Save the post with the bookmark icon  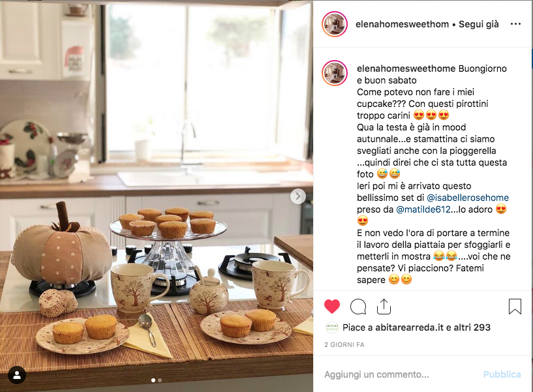click(515, 307)
